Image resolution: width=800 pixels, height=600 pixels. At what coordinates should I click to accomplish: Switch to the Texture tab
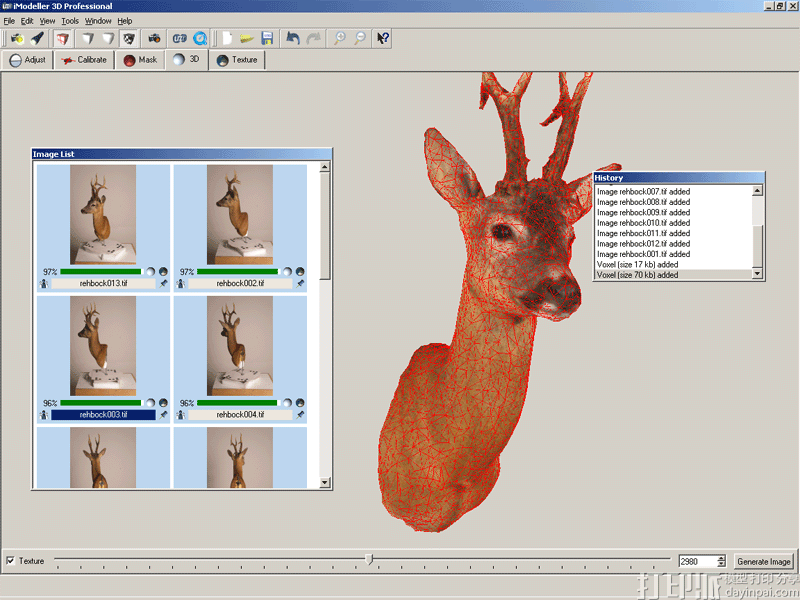tap(237, 60)
